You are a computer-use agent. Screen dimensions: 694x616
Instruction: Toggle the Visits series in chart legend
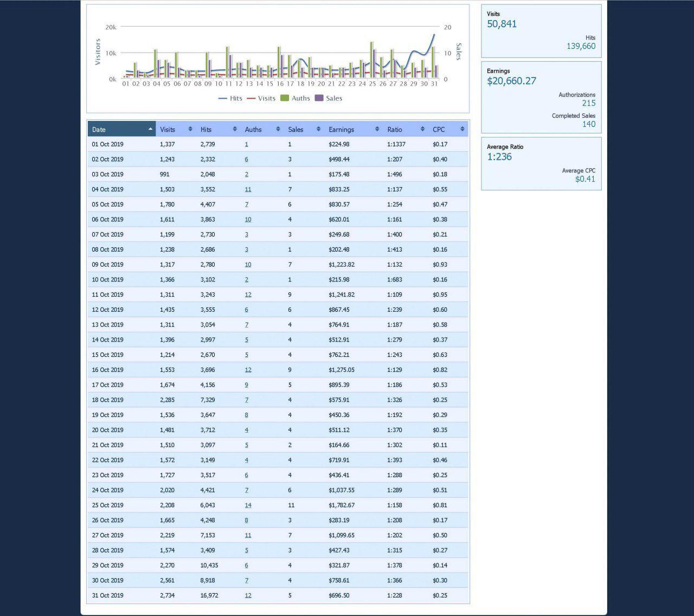coord(261,98)
